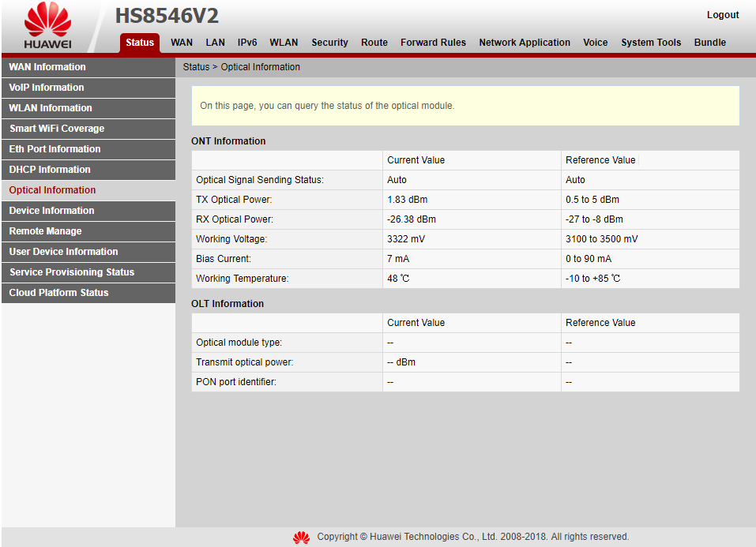Screen dimensions: 756x547
Task: Click the 'ONT Information' heading
Action: point(228,141)
